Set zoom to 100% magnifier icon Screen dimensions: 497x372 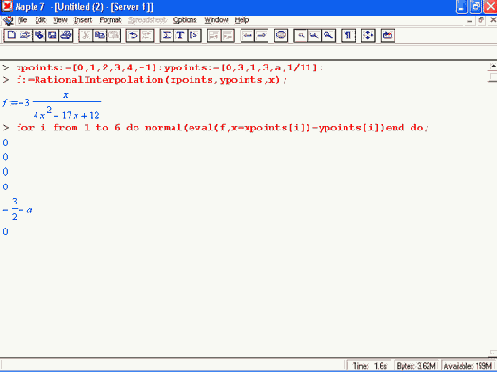tap(301, 35)
